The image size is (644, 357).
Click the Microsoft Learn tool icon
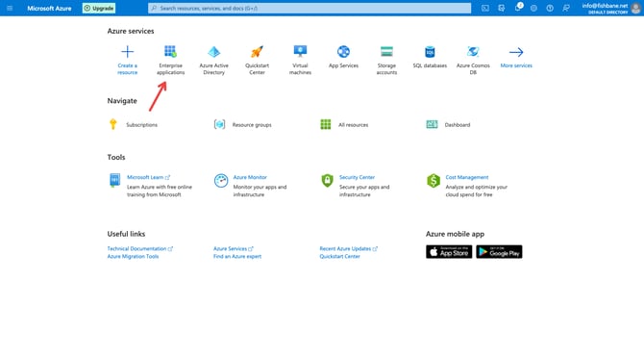pyautogui.click(x=114, y=180)
